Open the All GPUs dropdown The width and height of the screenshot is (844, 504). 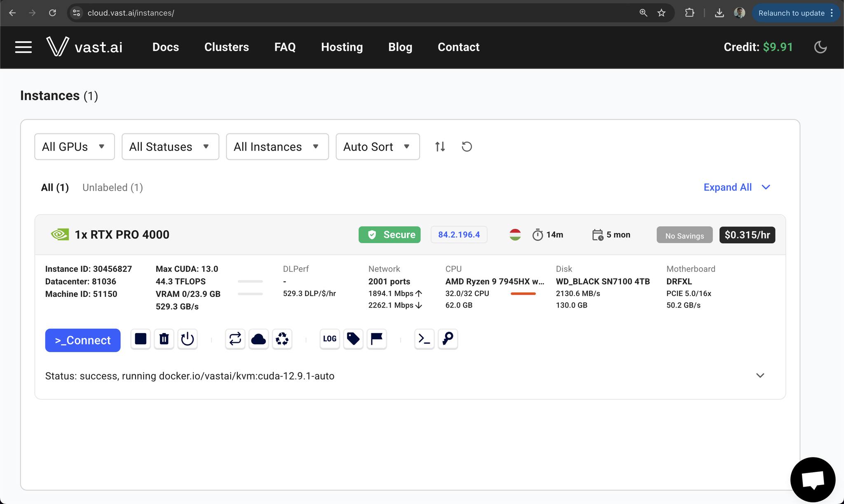75,147
